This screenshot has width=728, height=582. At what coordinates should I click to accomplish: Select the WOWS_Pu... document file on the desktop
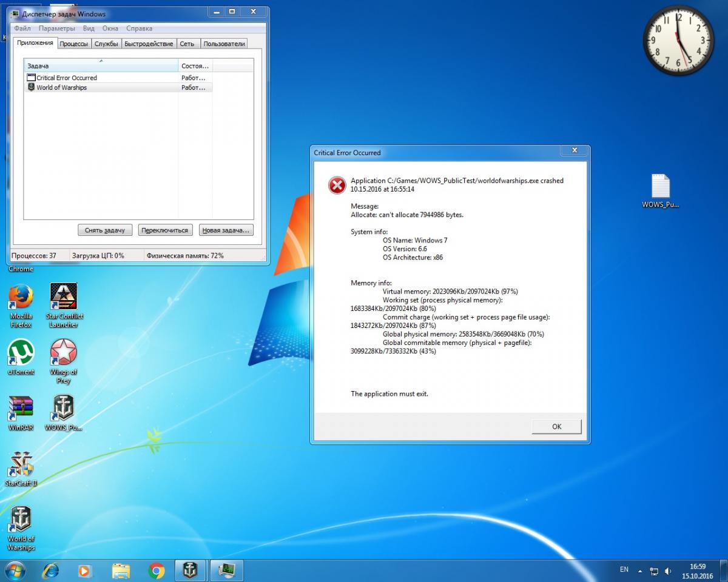[x=661, y=191]
